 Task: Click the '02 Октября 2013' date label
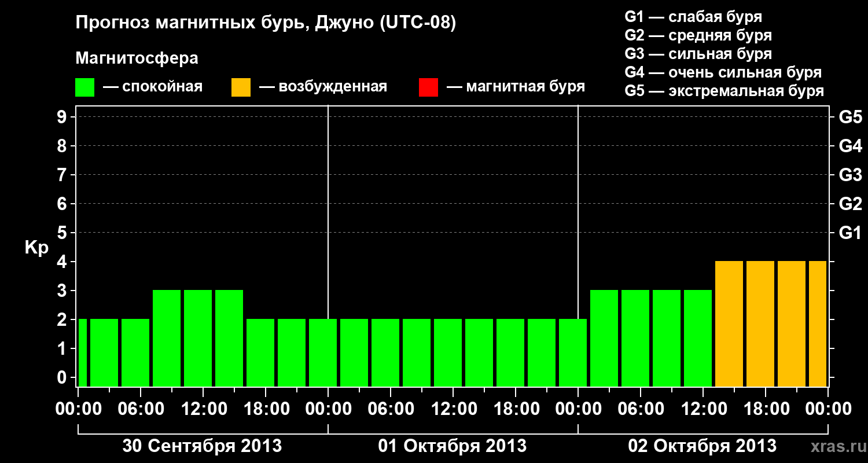pos(703,446)
